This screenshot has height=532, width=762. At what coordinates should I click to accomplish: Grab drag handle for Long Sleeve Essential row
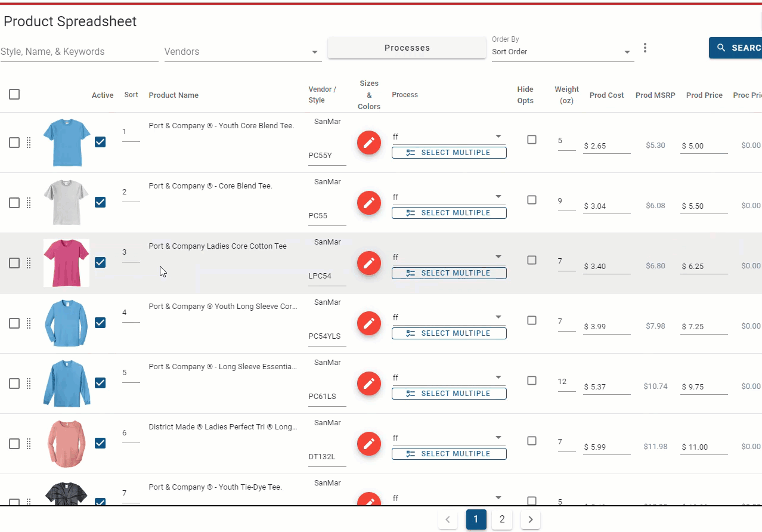(29, 383)
